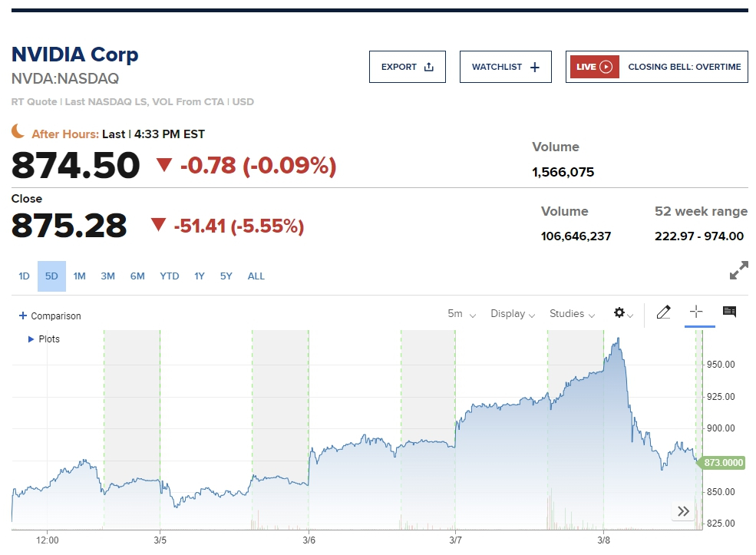Add NVIDIA to WATCHLIST
Image resolution: width=756 pixels, height=555 pixels.
[x=506, y=67]
